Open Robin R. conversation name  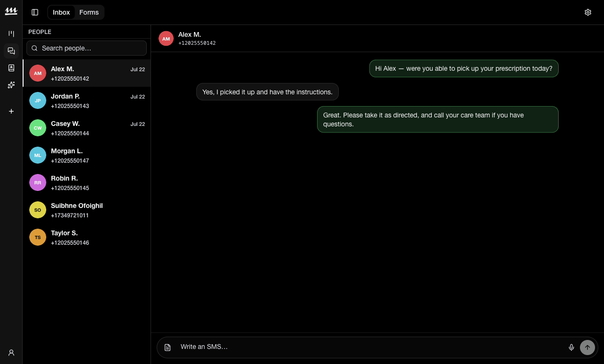pos(64,178)
